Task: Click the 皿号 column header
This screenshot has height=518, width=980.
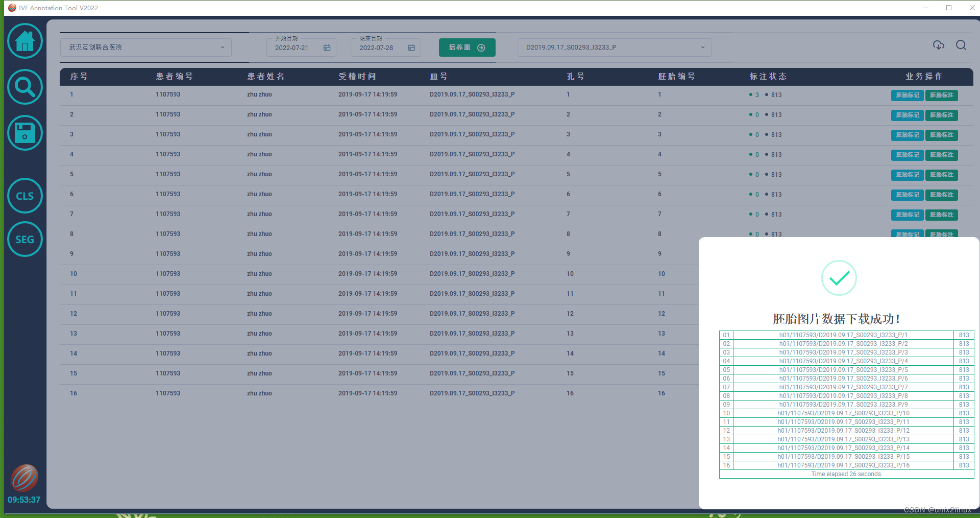Action: [439, 76]
